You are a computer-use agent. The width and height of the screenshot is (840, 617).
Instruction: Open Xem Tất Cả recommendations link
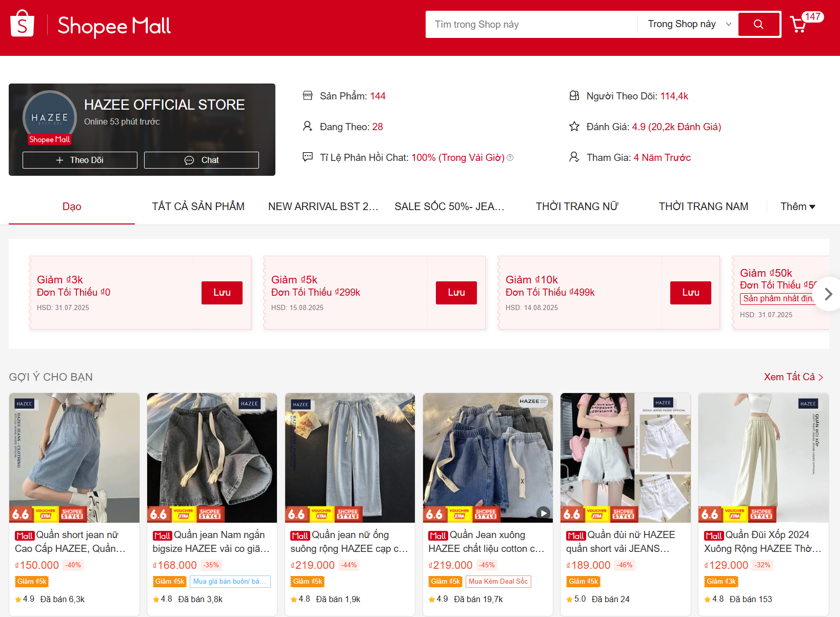click(x=794, y=377)
